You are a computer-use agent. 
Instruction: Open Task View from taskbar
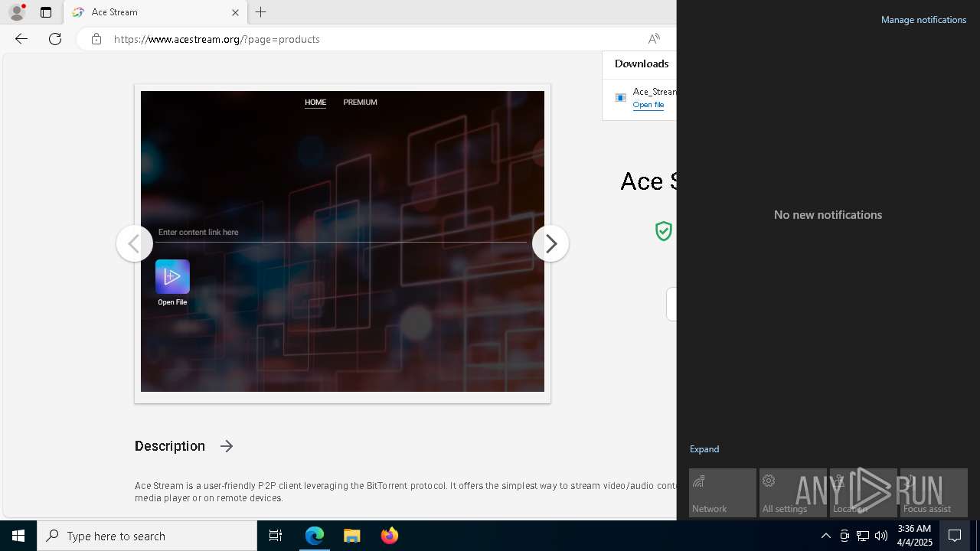[276, 536]
